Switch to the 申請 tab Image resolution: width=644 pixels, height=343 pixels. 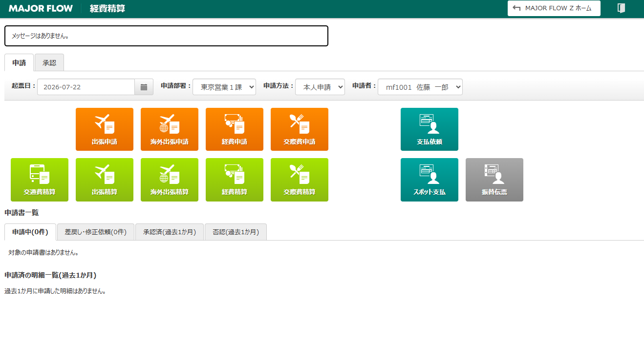pos(19,62)
